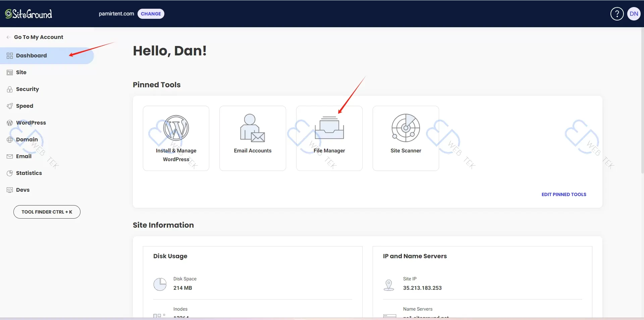The height and width of the screenshot is (320, 644).
Task: Click Edit Pinned Tools link
Action: (x=563, y=194)
